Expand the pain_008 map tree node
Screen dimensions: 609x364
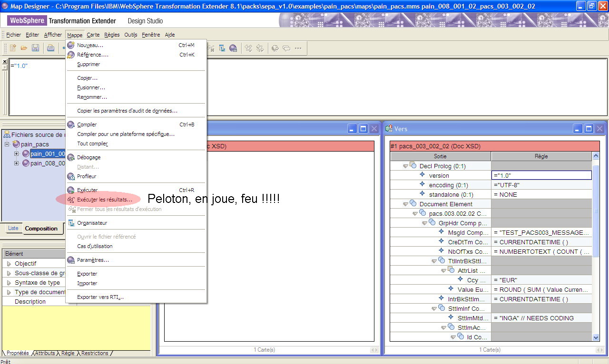[x=17, y=163]
